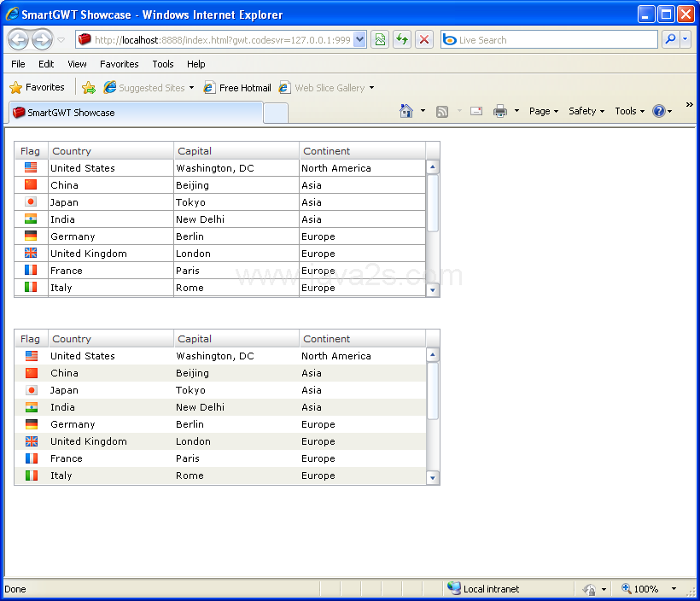Viewport: 700px width, 601px height.
Task: Open the Favorites menu in menu bar
Action: pos(120,64)
